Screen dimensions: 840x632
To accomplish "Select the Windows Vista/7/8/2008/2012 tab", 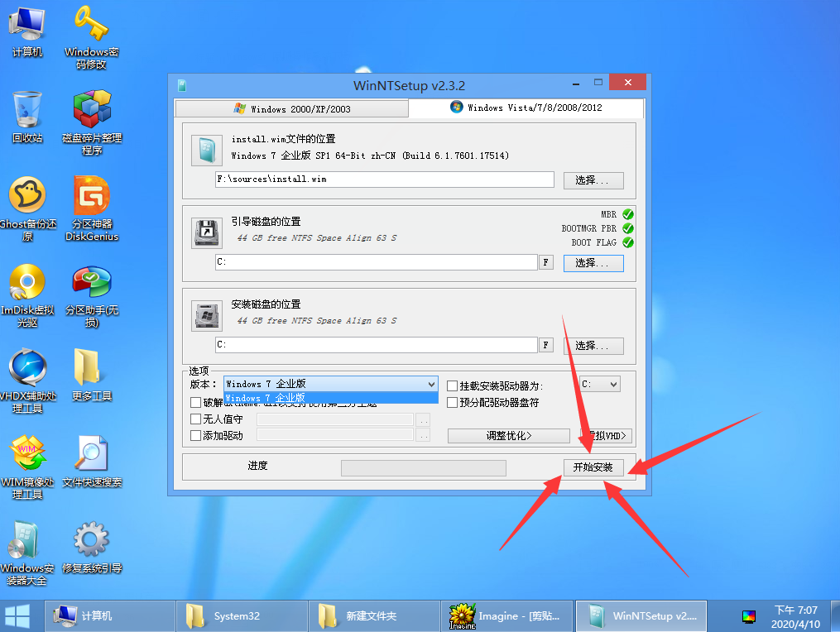I will (x=526, y=108).
